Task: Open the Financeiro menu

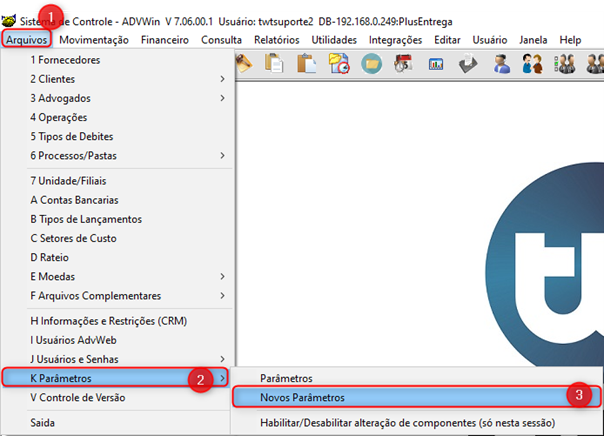Action: pyautogui.click(x=165, y=40)
